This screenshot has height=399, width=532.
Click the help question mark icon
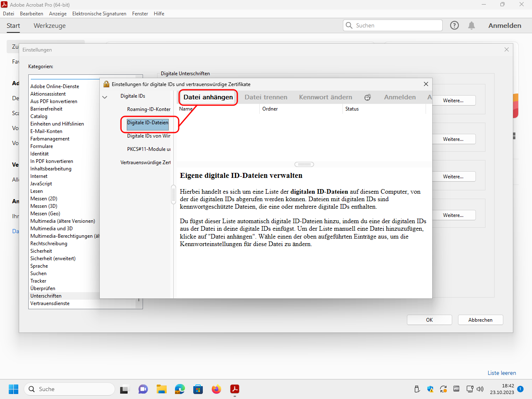(x=454, y=25)
